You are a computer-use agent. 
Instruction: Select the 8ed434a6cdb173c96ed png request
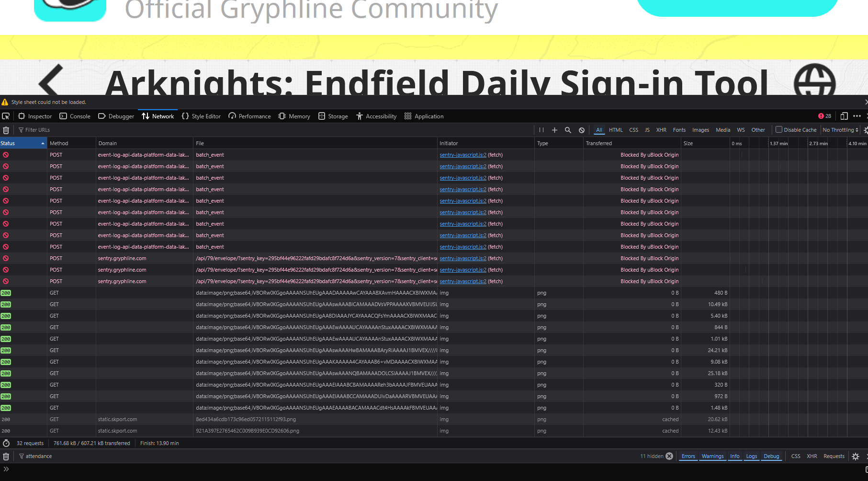pyautogui.click(x=434, y=419)
